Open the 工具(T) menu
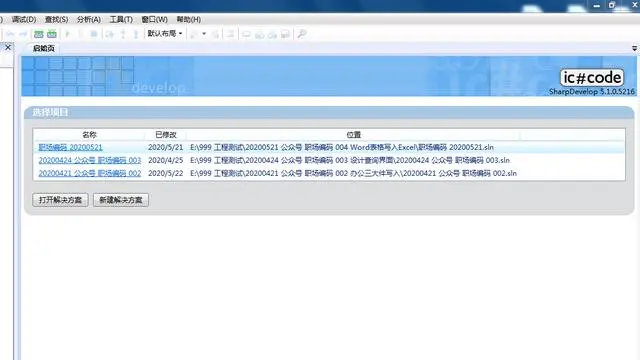The height and width of the screenshot is (360, 640). [121, 19]
